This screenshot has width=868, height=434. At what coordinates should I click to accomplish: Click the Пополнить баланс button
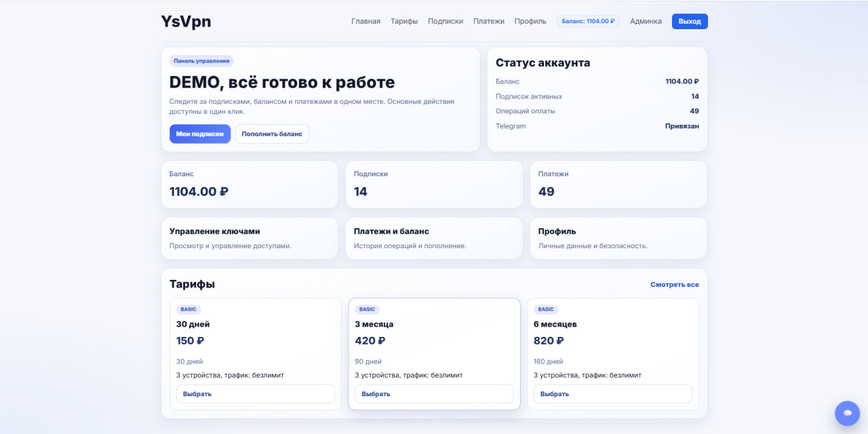coord(272,134)
